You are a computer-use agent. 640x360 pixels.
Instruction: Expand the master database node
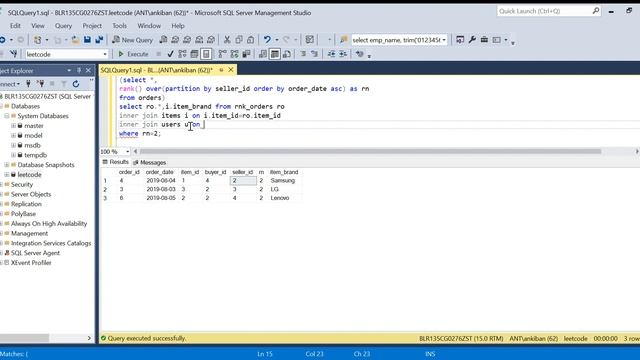[x=13, y=126]
